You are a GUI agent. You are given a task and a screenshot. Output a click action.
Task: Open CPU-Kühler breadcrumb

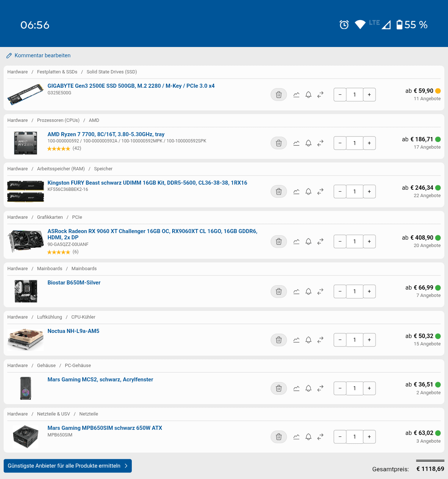(83, 317)
